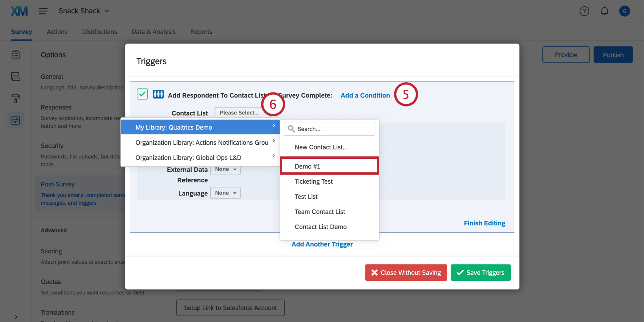Viewport: 644px width, 322px height.
Task: Click the contact list trigger people icon
Action: [x=158, y=94]
